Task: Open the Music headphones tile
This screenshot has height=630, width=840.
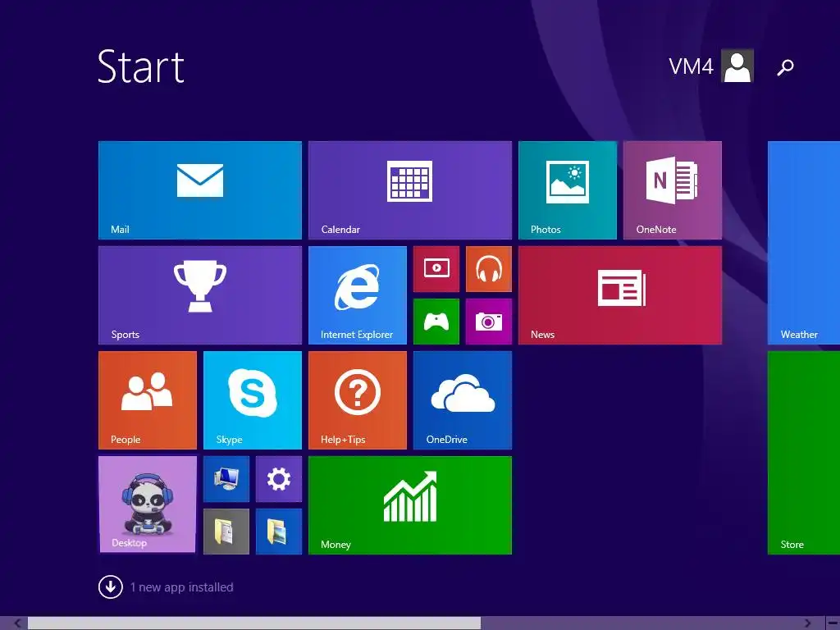Action: (x=489, y=269)
